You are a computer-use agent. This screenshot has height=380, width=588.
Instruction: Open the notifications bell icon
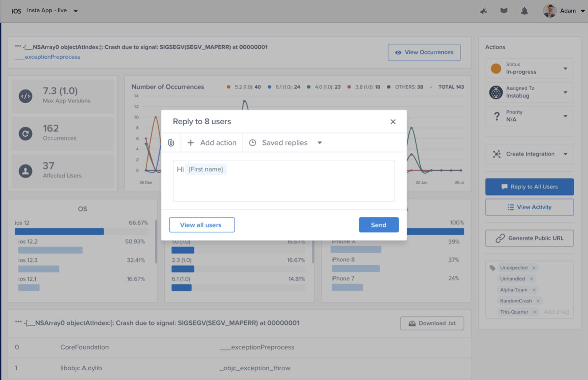524,11
